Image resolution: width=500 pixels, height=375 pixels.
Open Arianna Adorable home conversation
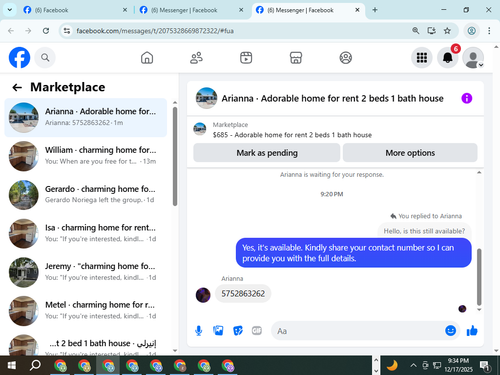tap(86, 117)
